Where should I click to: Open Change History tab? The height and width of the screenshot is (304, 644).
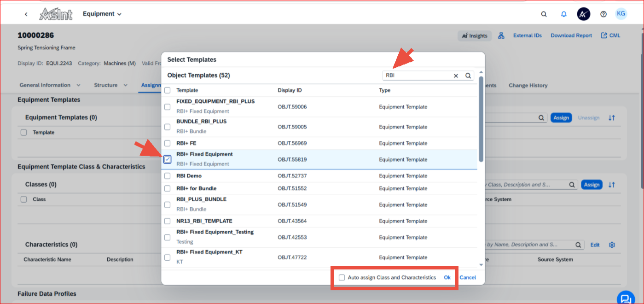click(x=528, y=85)
